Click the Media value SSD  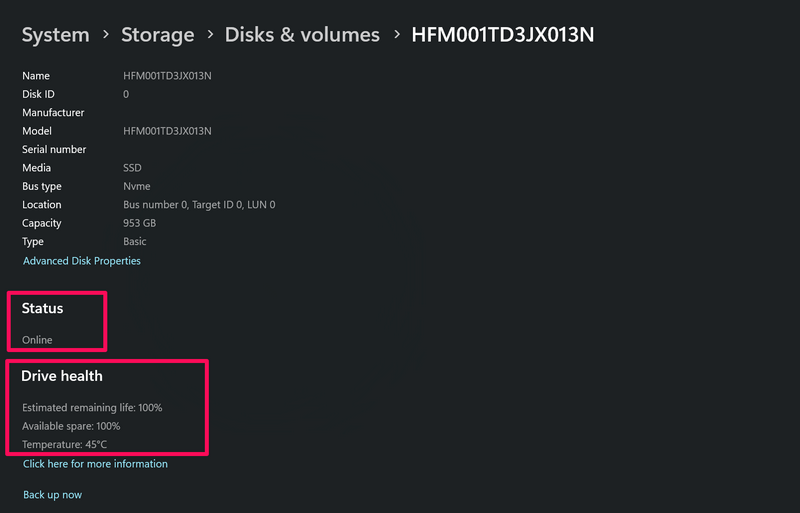132,168
